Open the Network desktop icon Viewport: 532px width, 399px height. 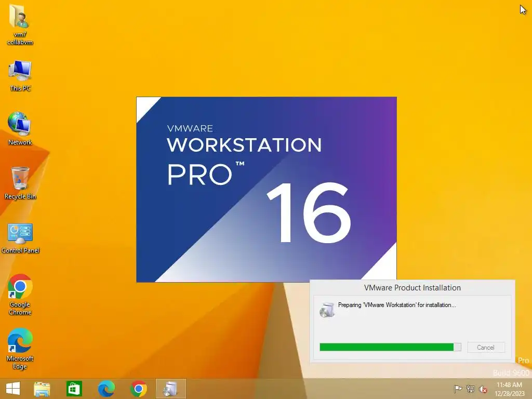[x=20, y=129]
